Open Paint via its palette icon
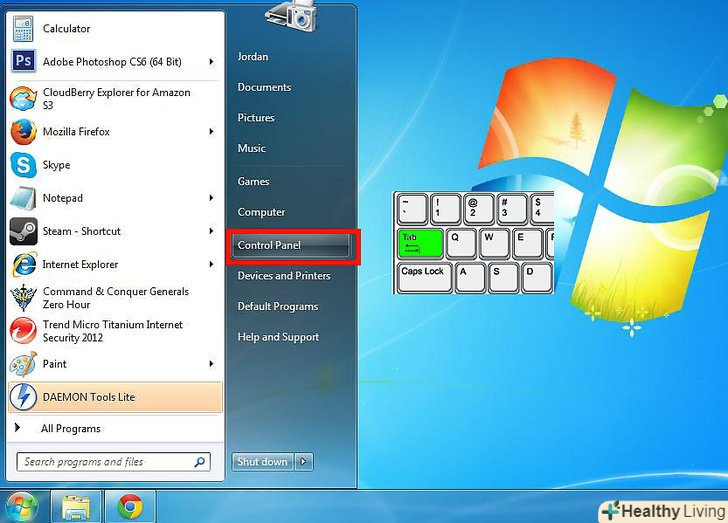 click(23, 364)
